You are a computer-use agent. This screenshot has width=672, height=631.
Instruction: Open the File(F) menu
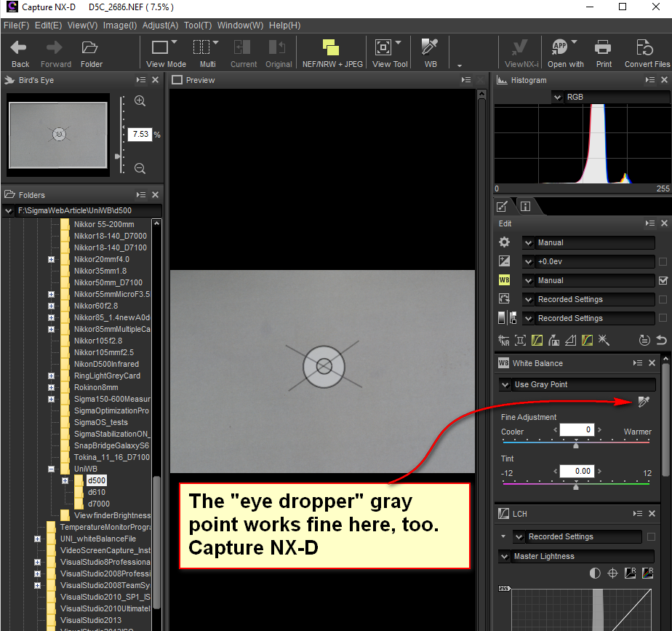click(x=16, y=25)
